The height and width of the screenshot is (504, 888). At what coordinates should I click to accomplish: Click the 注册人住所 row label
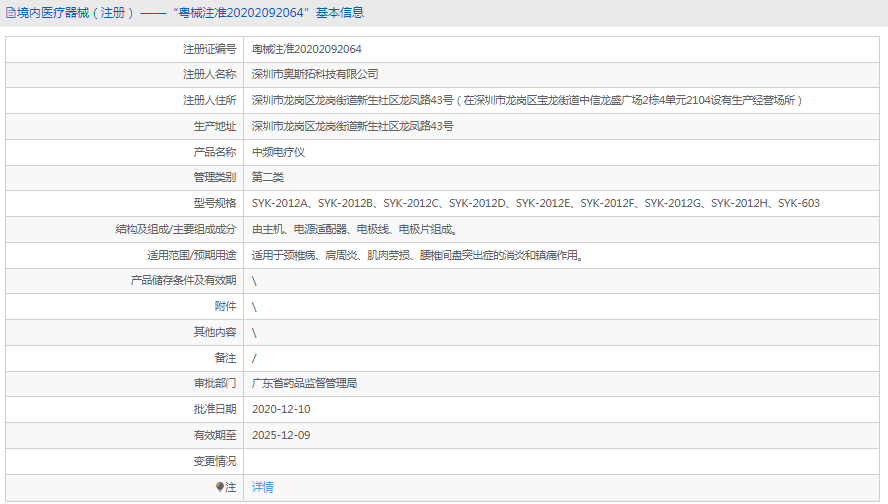click(x=209, y=100)
